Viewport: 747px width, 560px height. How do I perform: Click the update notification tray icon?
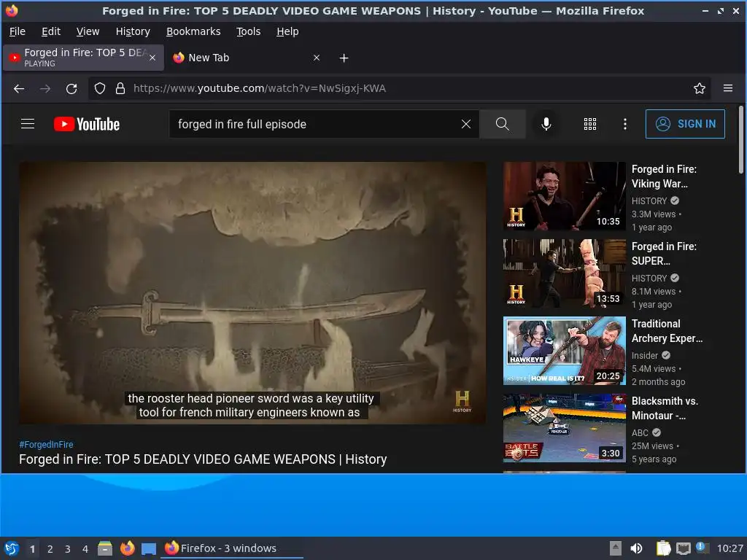click(703, 548)
